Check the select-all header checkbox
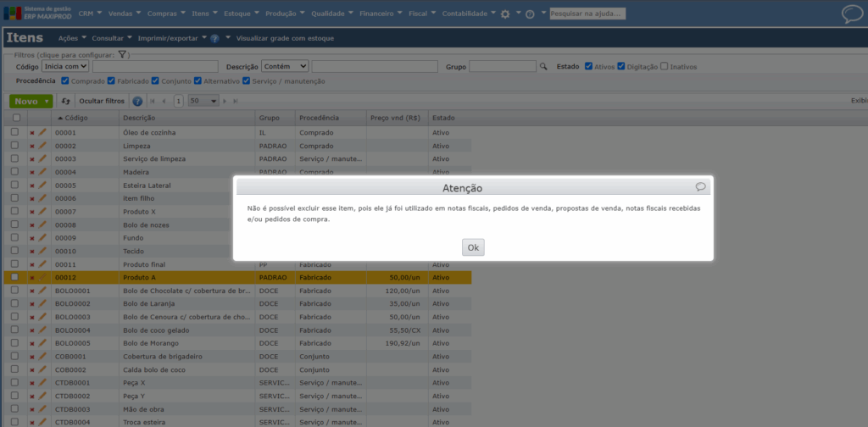 [x=16, y=118]
